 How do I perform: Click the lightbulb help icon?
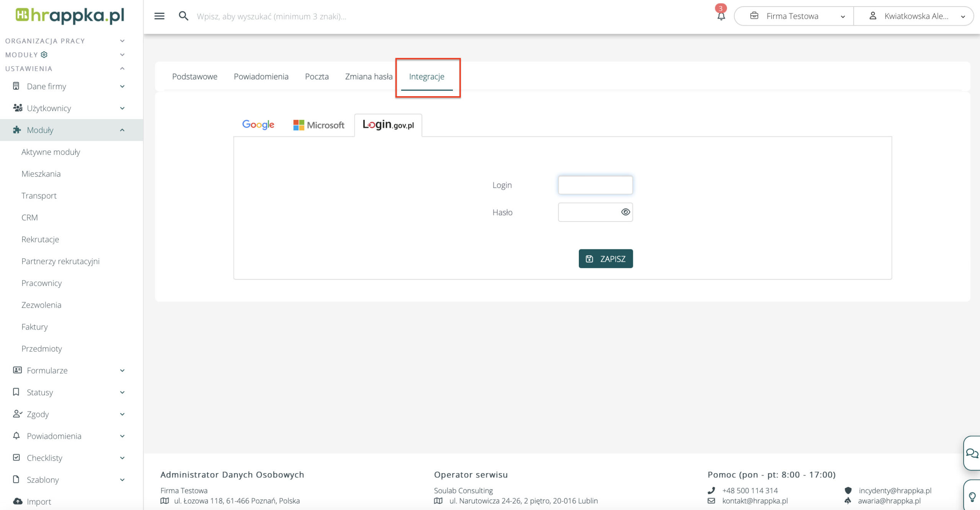pos(972,497)
